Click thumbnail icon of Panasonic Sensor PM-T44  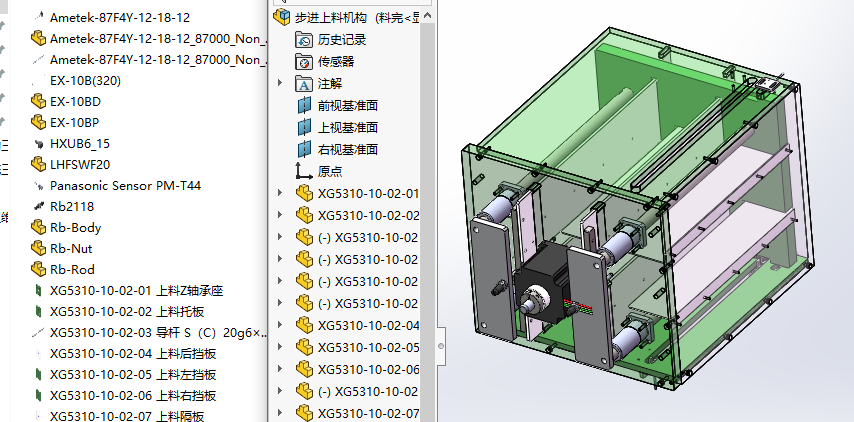pos(39,186)
